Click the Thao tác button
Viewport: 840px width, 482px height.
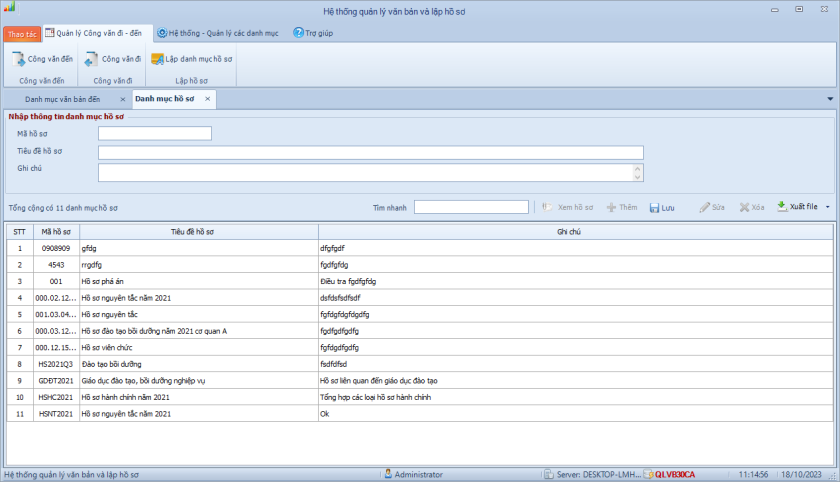[x=22, y=34]
